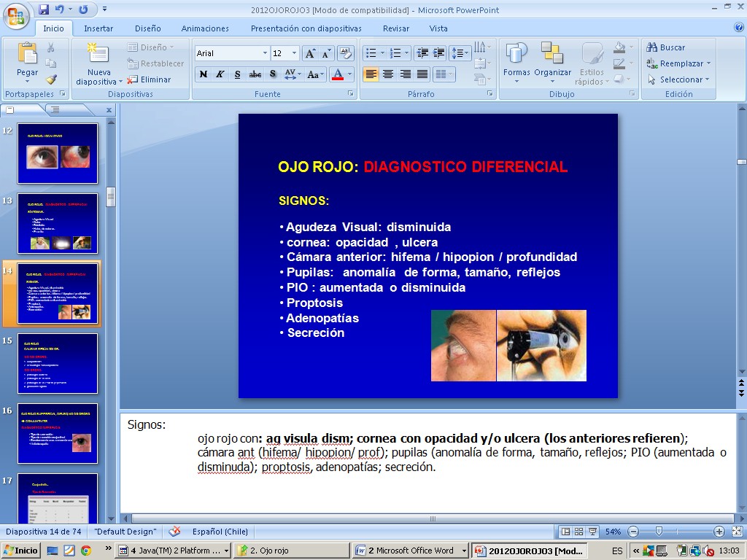Toggle bold text formatting
This screenshot has width=747, height=560.
[x=204, y=74]
